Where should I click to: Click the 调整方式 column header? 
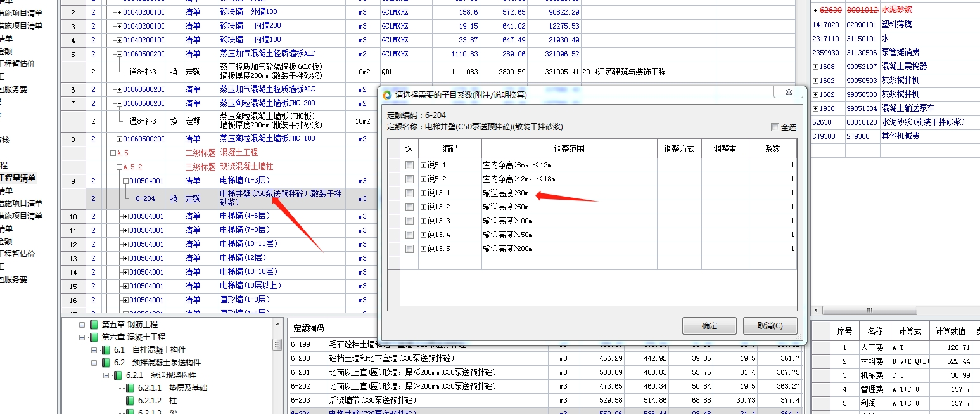pos(679,148)
